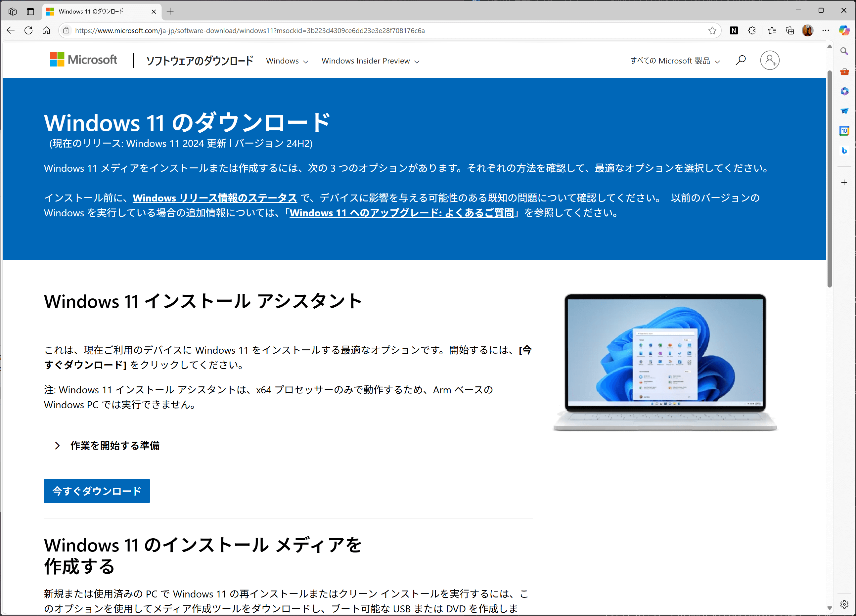Click the Windows 11 のダウンロード title
This screenshot has height=616, width=856.
[x=188, y=122]
